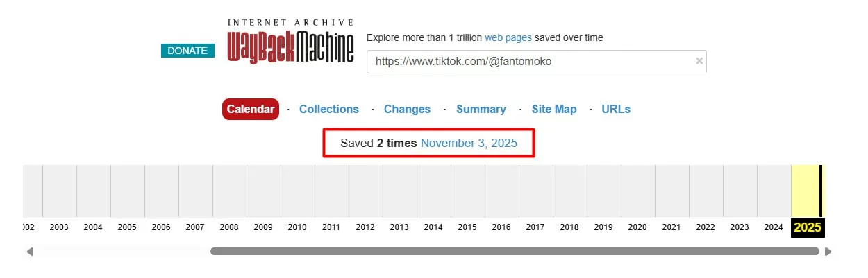Screen dimensions: 868x278
Task: Click the Wayback Machine logo
Action: pyautogui.click(x=290, y=43)
